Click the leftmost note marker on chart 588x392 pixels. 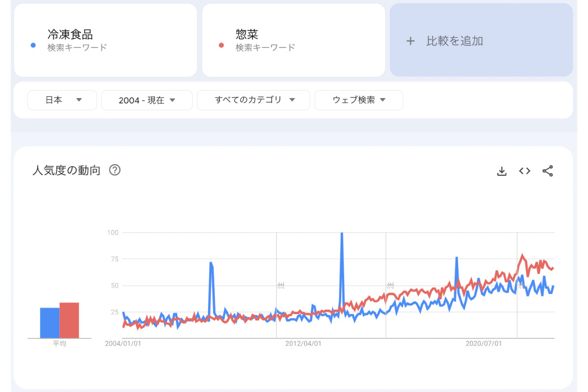pos(281,285)
